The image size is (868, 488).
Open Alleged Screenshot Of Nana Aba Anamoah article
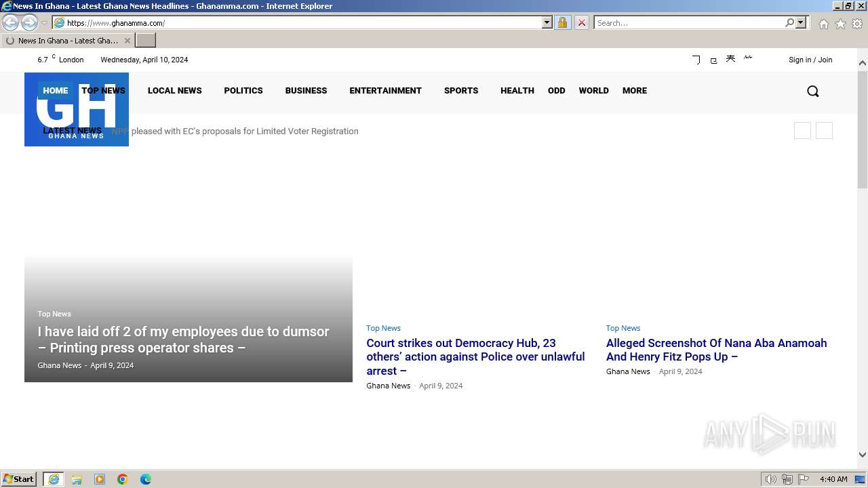coord(716,350)
